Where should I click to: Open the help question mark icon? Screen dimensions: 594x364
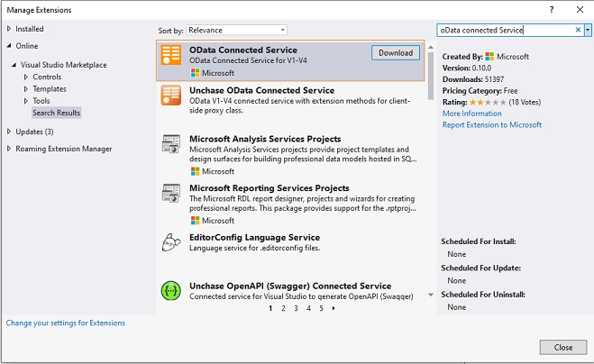(x=552, y=10)
